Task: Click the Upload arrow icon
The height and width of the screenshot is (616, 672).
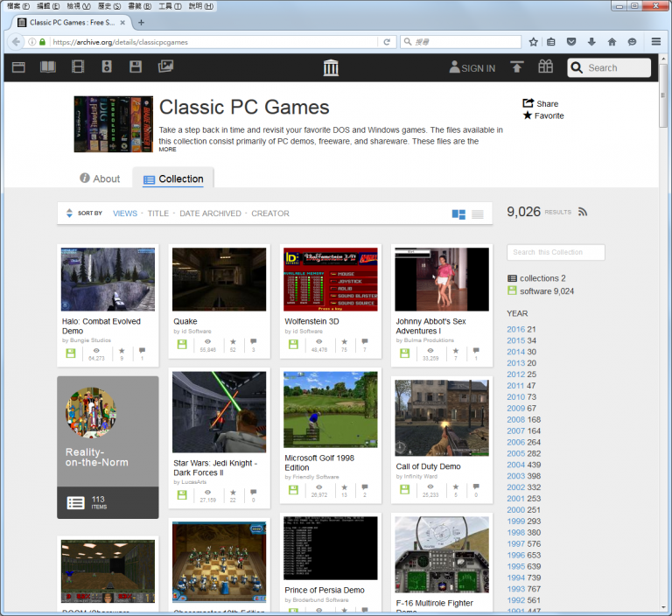Action: point(517,66)
